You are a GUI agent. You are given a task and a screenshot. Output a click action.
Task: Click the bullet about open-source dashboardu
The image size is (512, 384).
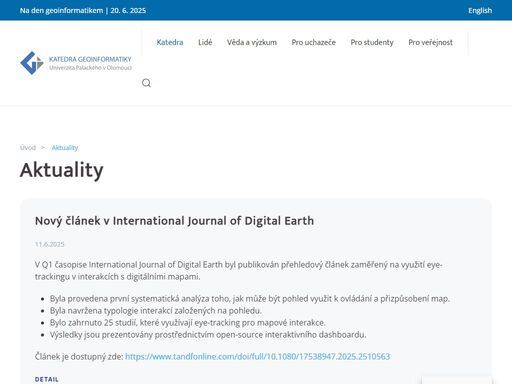pyautogui.click(x=208, y=334)
